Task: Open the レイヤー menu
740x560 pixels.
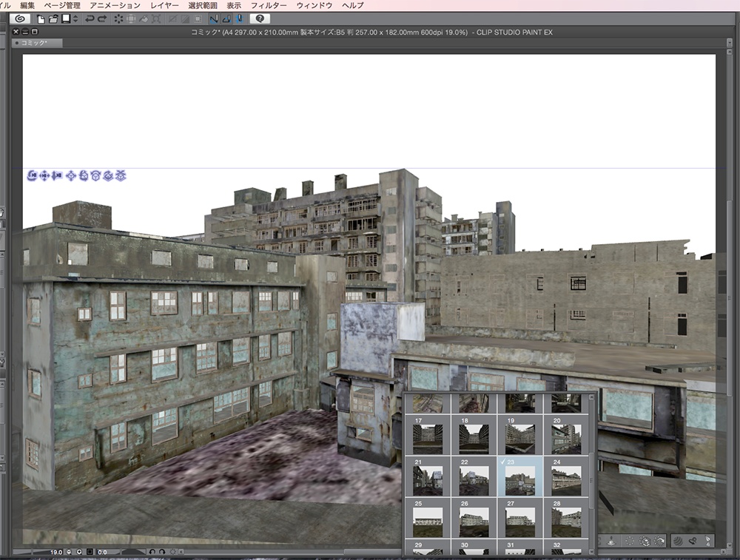Action: coord(164,5)
